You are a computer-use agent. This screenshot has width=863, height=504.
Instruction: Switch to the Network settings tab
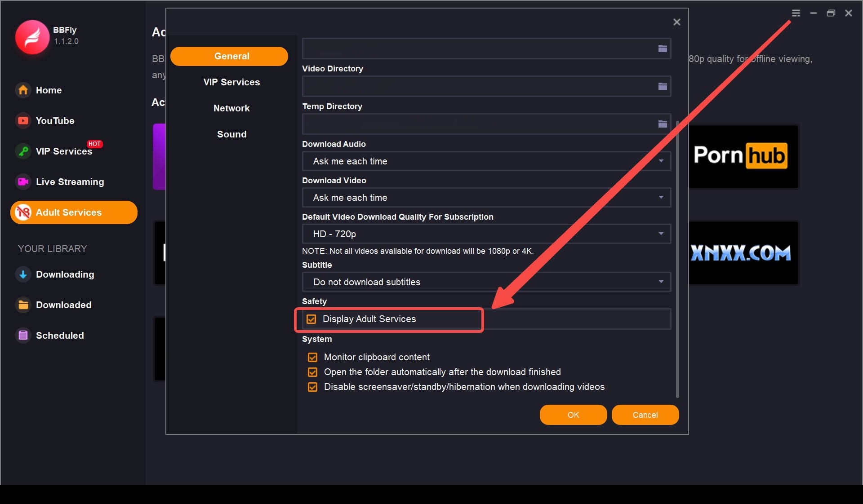point(231,108)
